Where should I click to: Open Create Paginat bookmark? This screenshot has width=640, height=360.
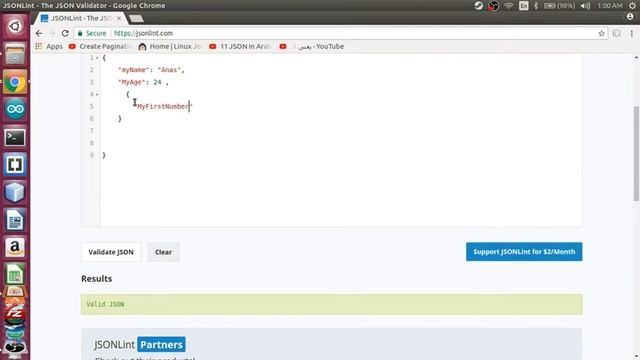pos(100,47)
